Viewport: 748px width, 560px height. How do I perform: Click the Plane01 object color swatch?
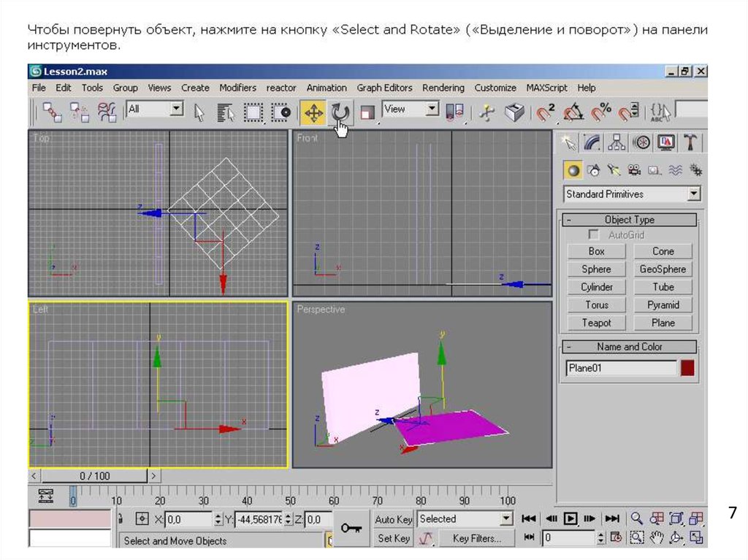[x=687, y=368]
